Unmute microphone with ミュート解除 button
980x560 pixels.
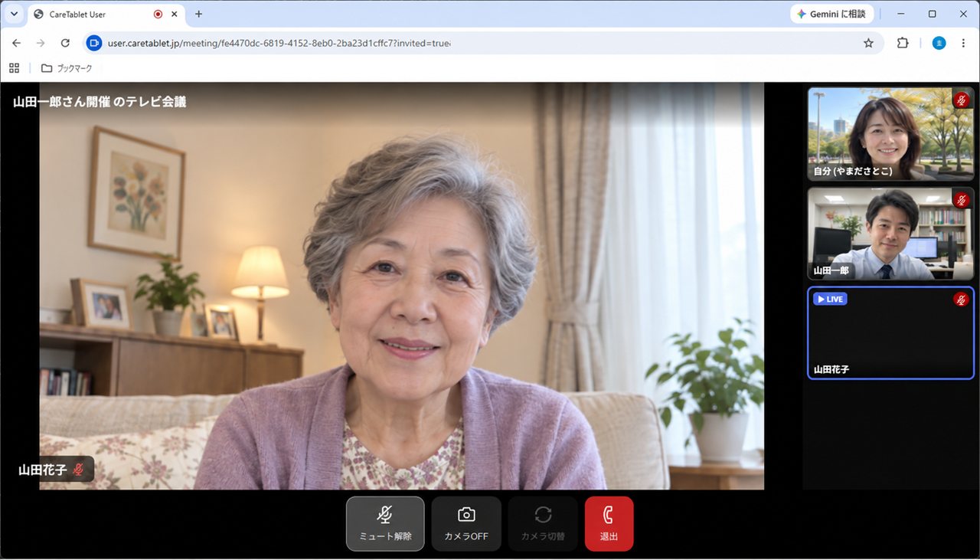click(385, 523)
